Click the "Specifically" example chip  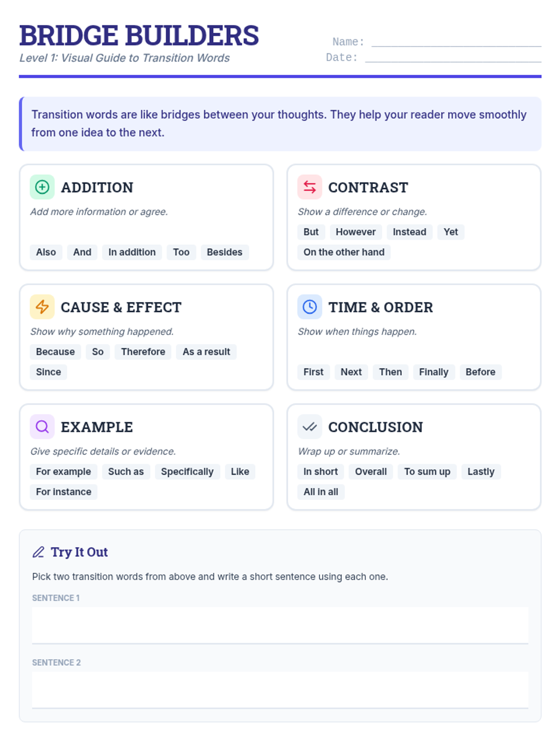click(187, 472)
